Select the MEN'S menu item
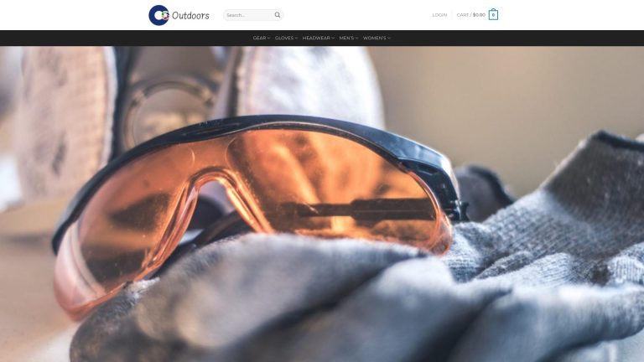 (x=346, y=38)
